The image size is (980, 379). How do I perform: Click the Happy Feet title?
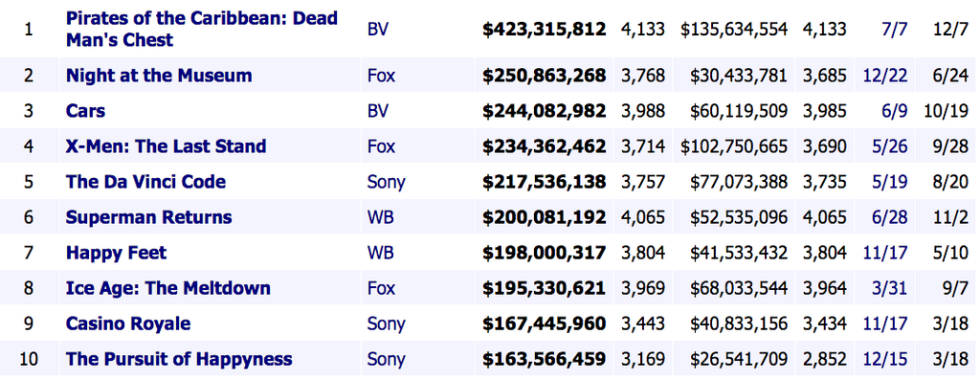(x=116, y=254)
